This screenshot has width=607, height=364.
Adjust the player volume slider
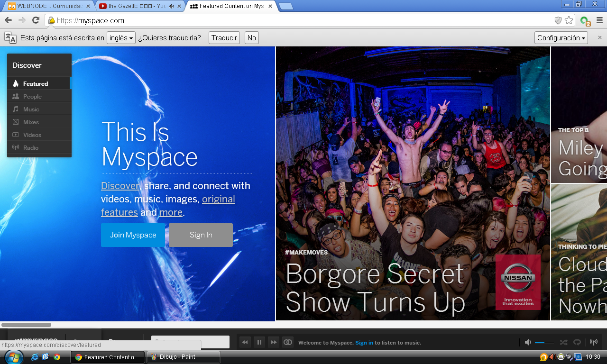[x=544, y=342]
